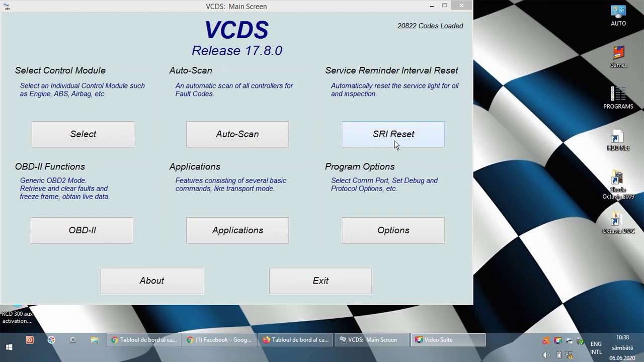Screen dimensions: 644x362
Task: Open the PROGRAMS desktop icon
Action: (618, 98)
